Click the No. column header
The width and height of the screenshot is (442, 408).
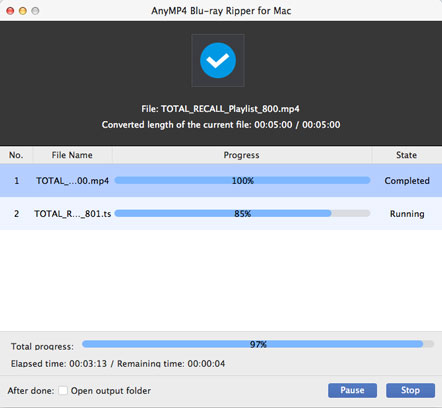click(x=16, y=155)
